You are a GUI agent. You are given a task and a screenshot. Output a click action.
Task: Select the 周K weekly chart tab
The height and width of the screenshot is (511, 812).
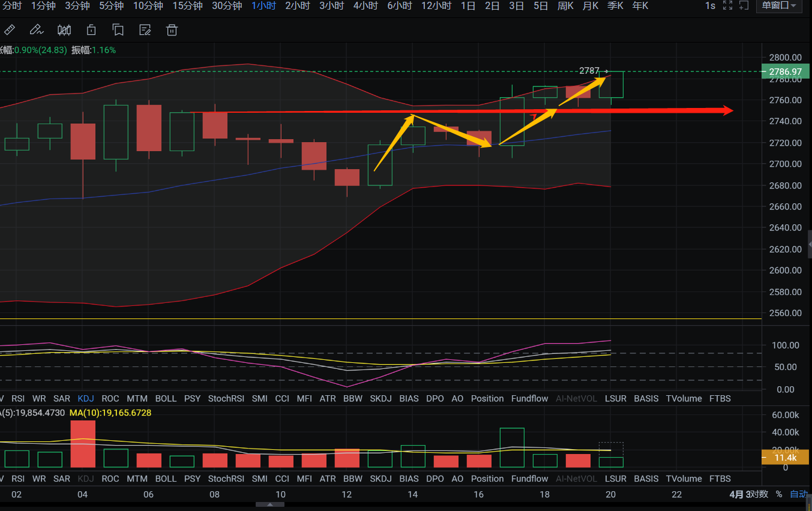tap(565, 6)
